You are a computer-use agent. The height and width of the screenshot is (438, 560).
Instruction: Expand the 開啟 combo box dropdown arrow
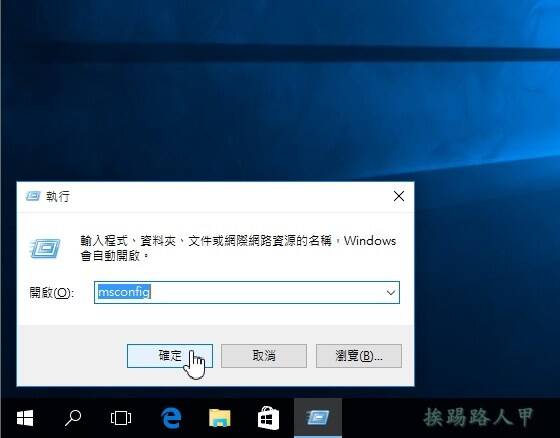[x=391, y=293]
